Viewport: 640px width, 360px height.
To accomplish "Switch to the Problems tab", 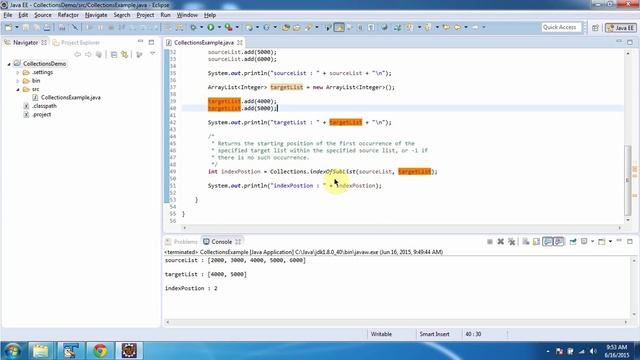I will tap(182, 242).
